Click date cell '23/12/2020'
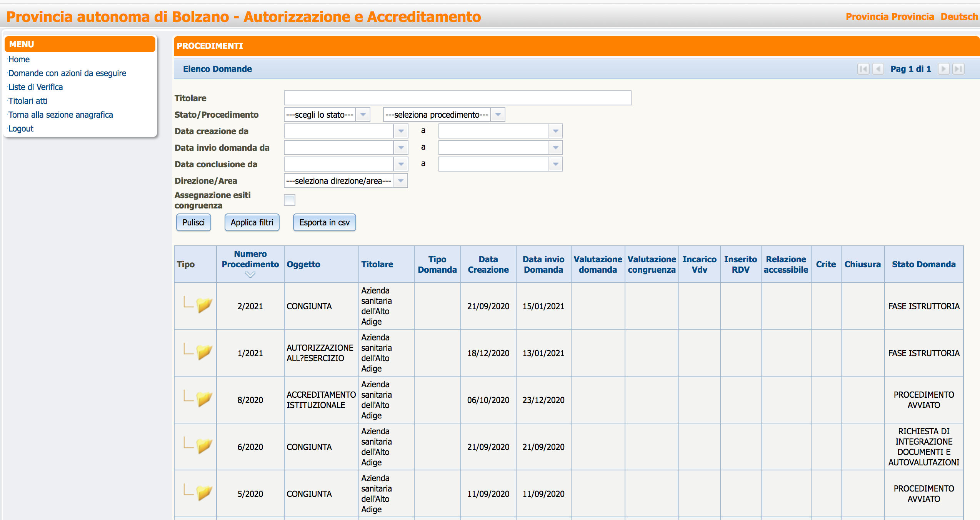 pyautogui.click(x=543, y=400)
